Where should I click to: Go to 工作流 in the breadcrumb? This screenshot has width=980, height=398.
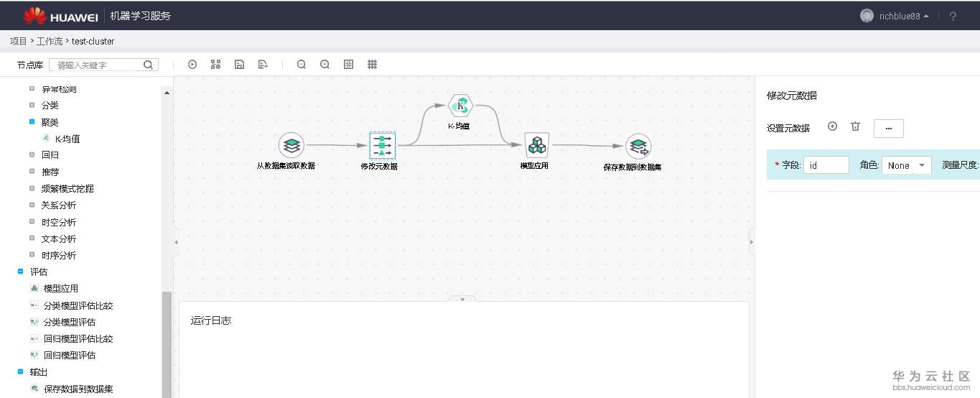tap(50, 42)
